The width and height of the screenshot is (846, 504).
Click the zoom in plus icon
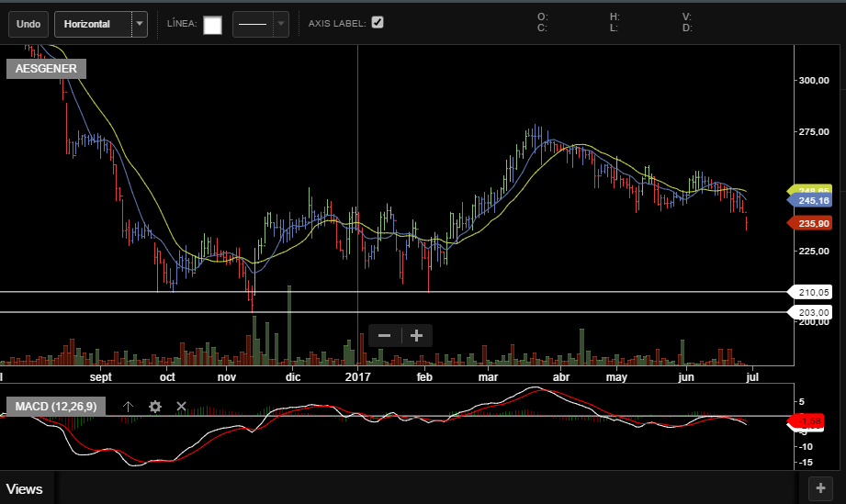pyautogui.click(x=416, y=336)
